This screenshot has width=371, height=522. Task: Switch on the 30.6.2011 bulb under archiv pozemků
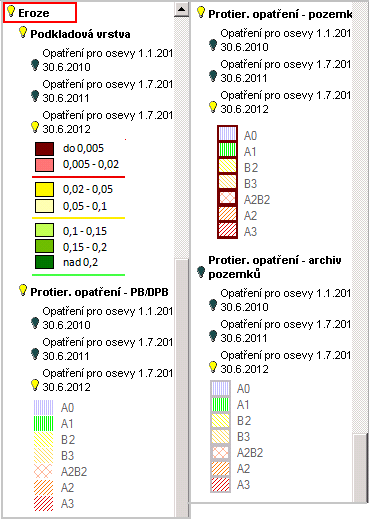pyautogui.click(x=213, y=336)
